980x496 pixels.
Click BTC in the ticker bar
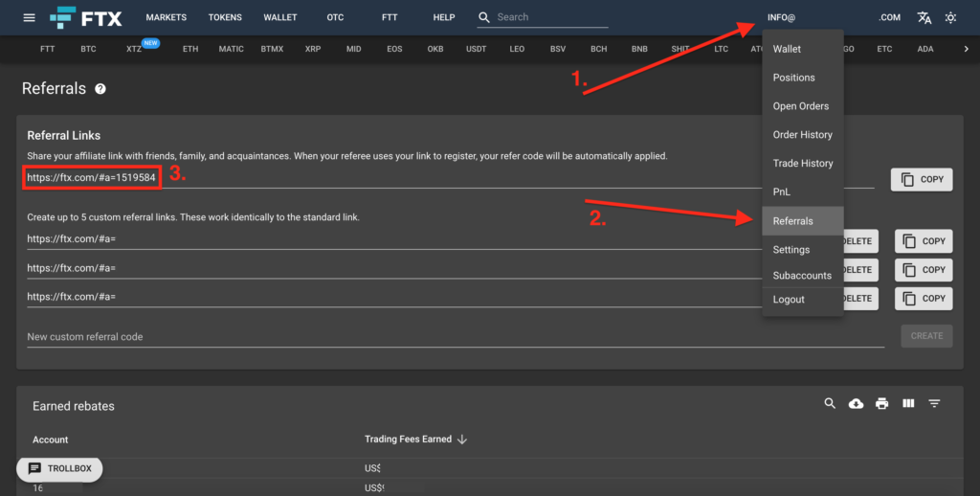point(88,49)
